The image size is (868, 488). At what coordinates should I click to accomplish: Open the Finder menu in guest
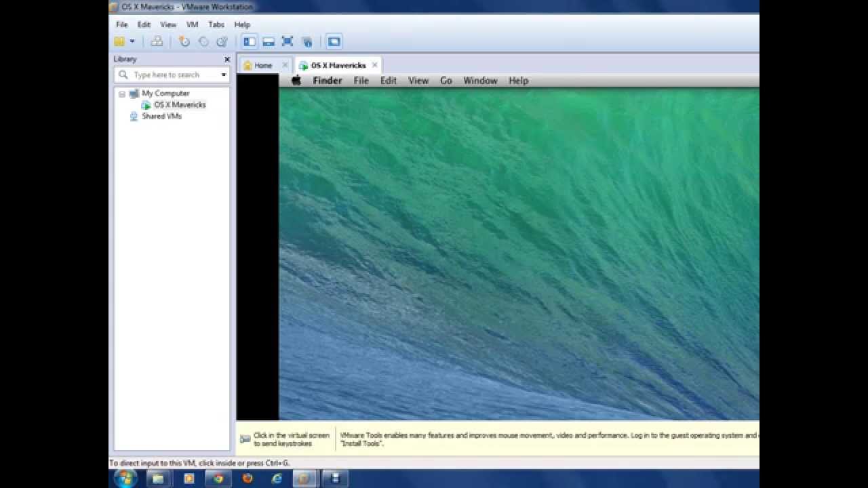click(328, 81)
